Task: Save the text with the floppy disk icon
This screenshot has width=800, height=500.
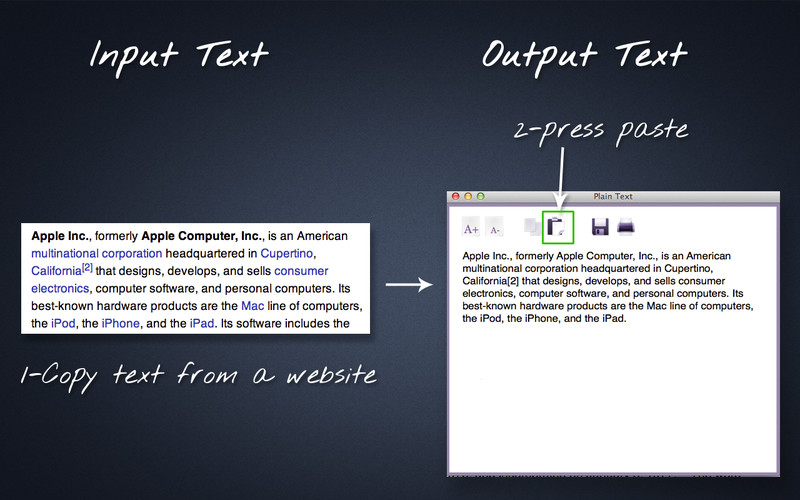Action: [x=600, y=227]
